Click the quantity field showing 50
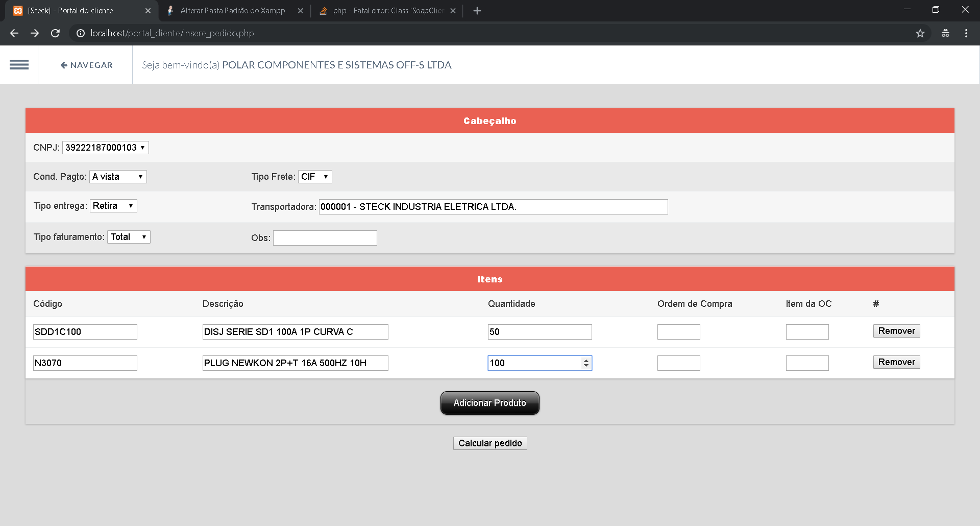The width and height of the screenshot is (980, 526). (540, 332)
